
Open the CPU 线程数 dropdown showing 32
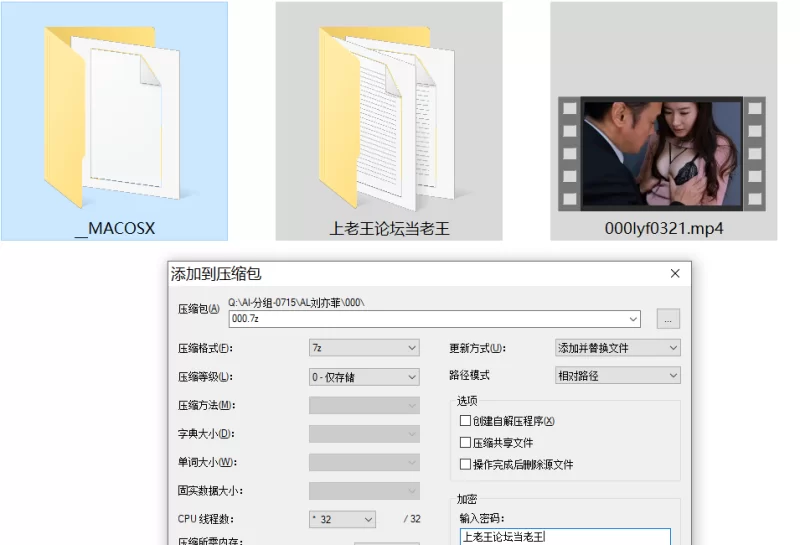click(342, 519)
